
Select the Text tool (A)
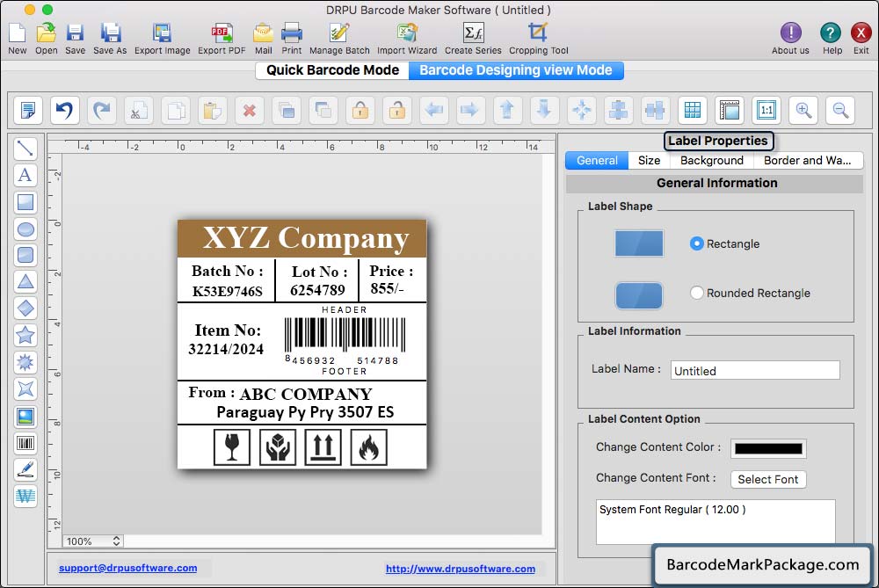(25, 176)
